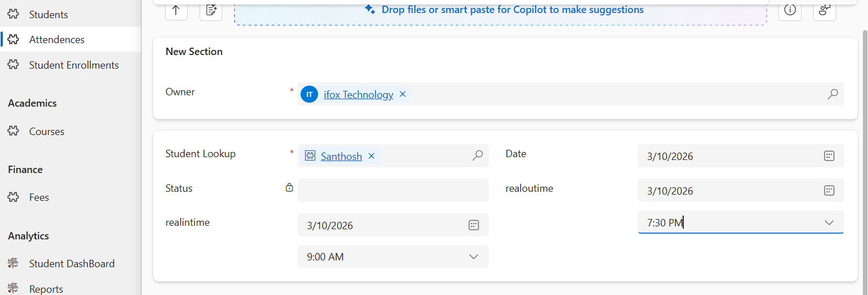Open the Date field calendar picker
The width and height of the screenshot is (868, 295).
click(829, 156)
